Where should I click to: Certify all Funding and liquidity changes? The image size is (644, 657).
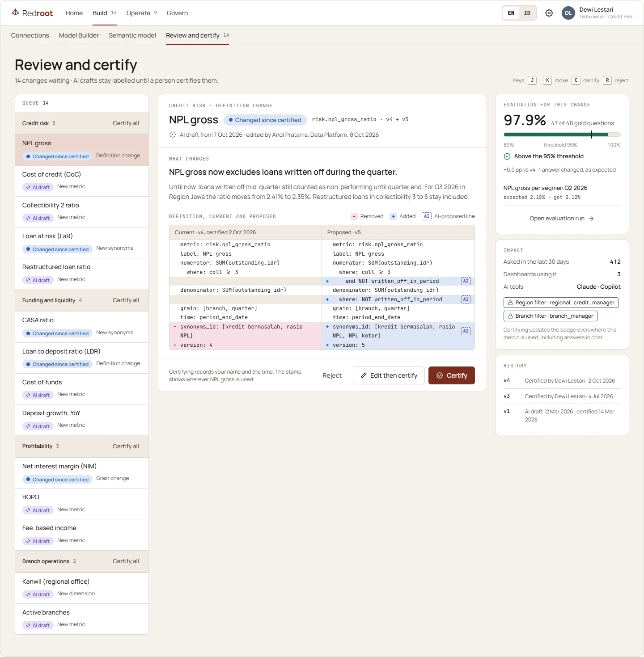click(x=126, y=300)
